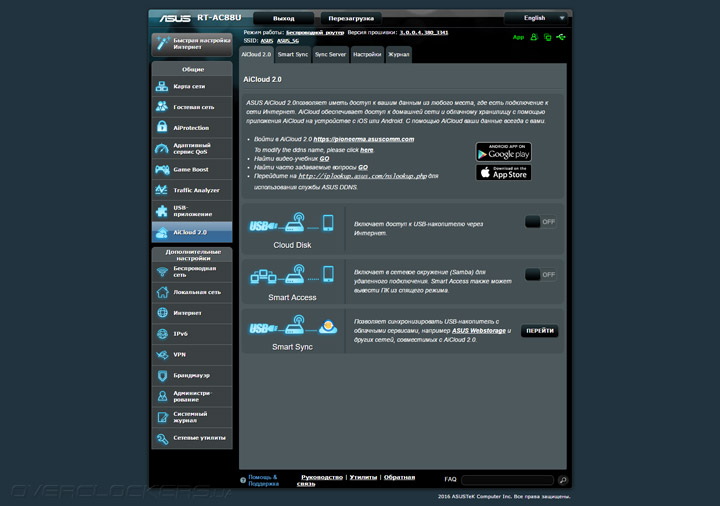Image resolution: width=720 pixels, height=506 pixels.
Task: Toggle the Smart Access OFF switch
Action: coord(540,275)
